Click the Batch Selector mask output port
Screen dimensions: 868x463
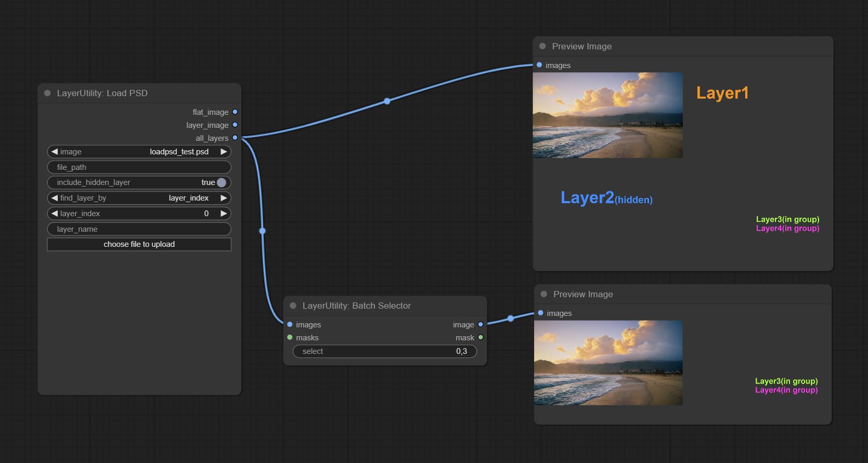click(481, 337)
